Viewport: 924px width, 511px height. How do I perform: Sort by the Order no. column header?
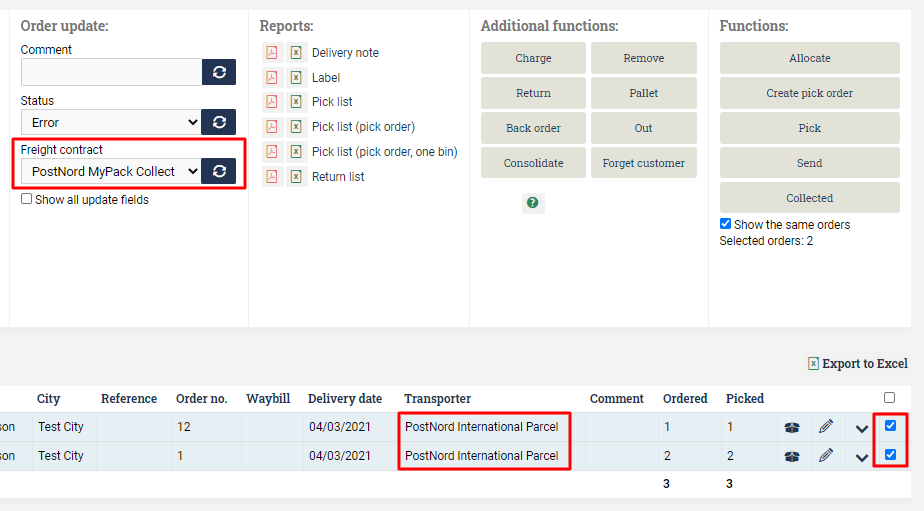click(x=202, y=398)
